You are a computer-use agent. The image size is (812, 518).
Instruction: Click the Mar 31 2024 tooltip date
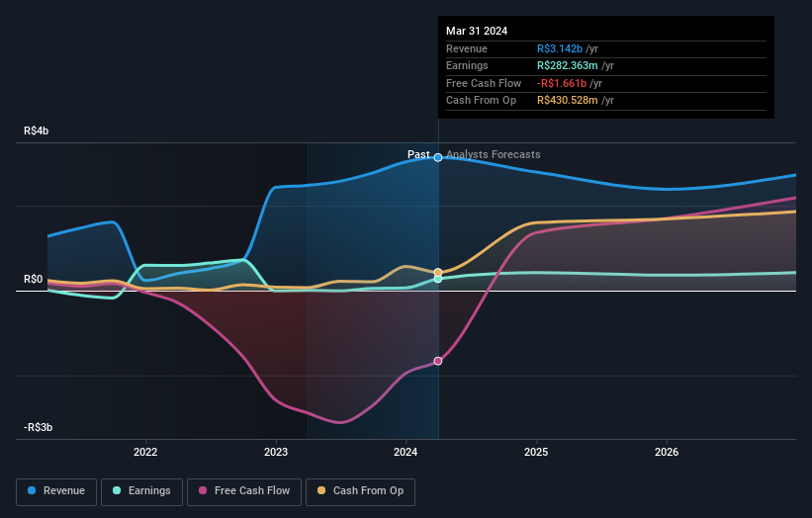(477, 31)
